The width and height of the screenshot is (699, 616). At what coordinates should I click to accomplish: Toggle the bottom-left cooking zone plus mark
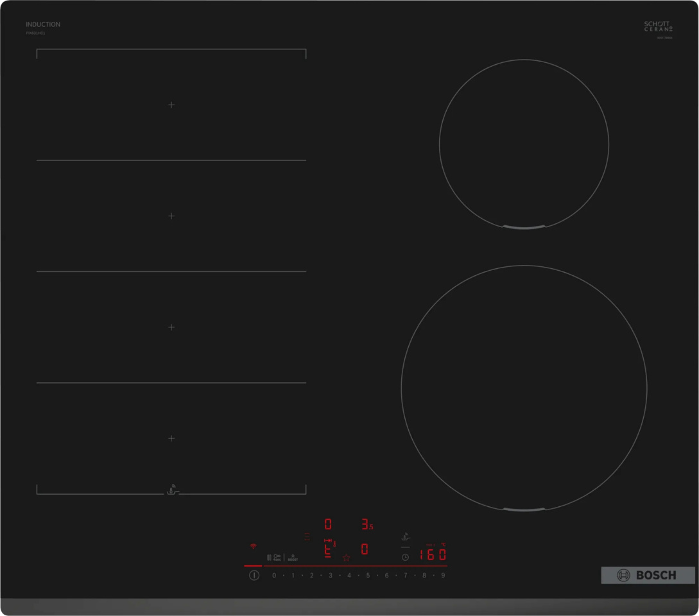coord(171,438)
